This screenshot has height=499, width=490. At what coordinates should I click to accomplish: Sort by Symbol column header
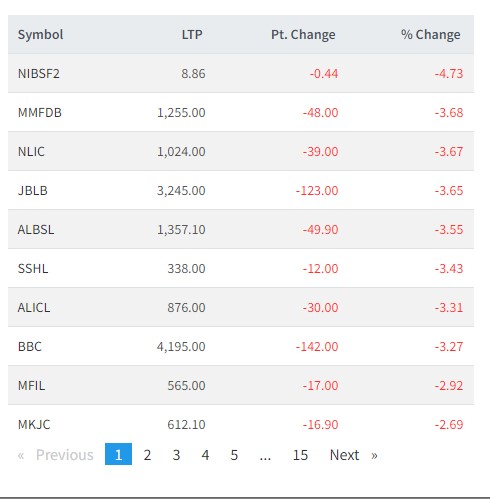(x=40, y=35)
